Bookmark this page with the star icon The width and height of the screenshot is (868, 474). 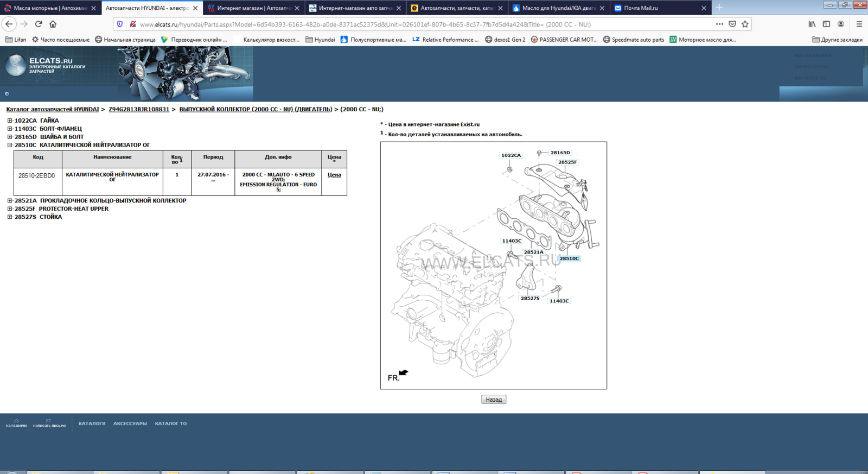745,24
